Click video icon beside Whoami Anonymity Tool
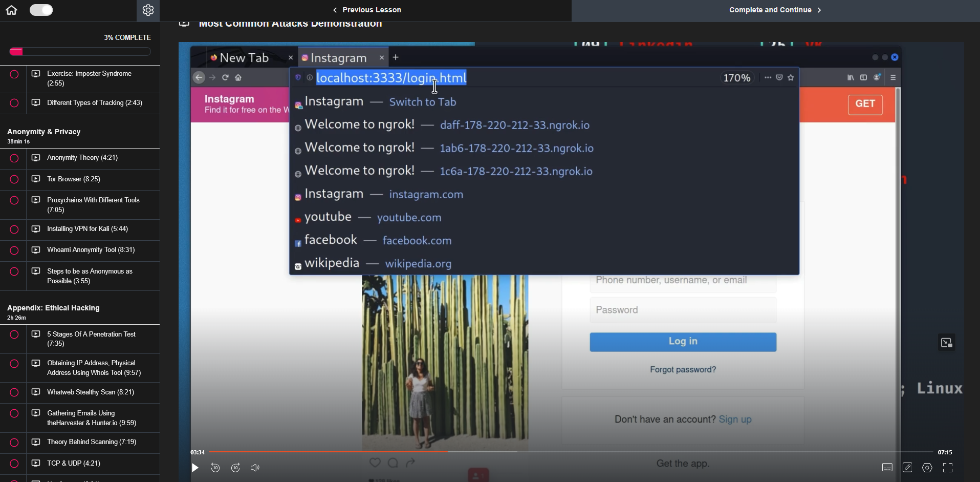The width and height of the screenshot is (980, 482). (x=36, y=250)
